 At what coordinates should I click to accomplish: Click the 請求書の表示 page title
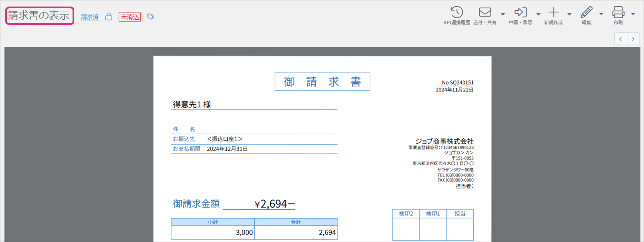coord(39,16)
